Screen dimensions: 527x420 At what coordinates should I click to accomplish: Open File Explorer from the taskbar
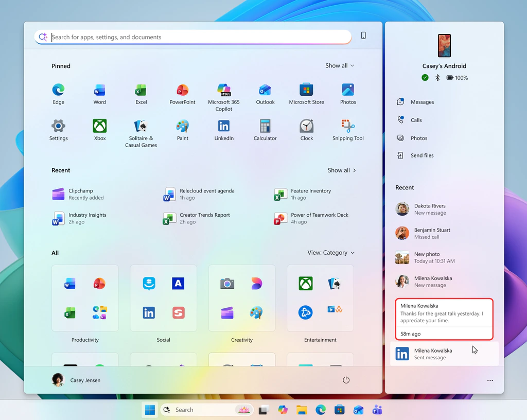pyautogui.click(x=302, y=410)
